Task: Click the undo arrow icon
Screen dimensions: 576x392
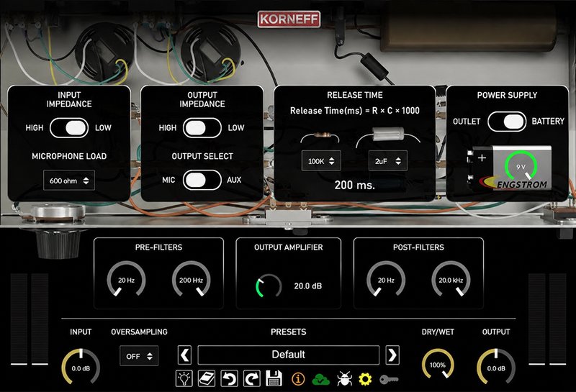Action: 229,378
